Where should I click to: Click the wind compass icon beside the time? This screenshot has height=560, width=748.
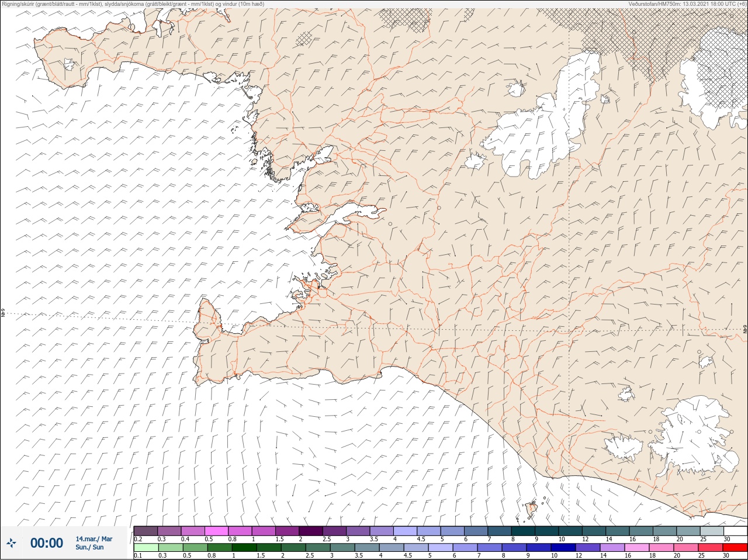(x=12, y=543)
